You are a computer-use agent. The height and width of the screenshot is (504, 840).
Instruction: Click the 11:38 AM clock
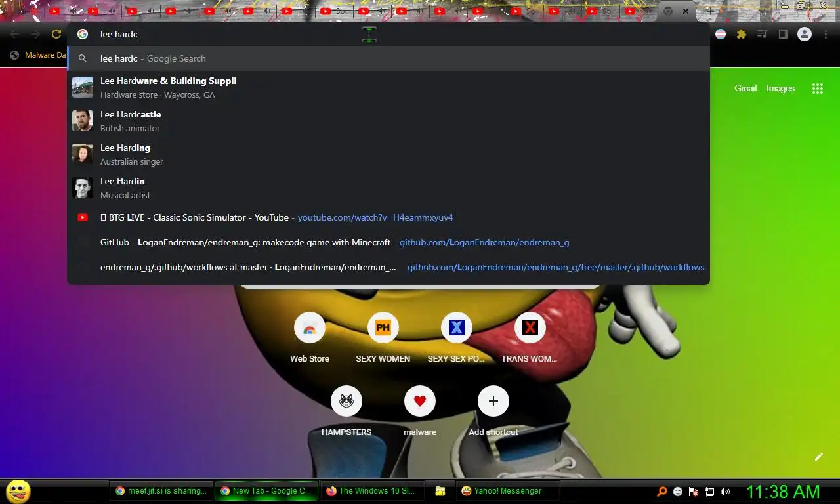point(783,492)
